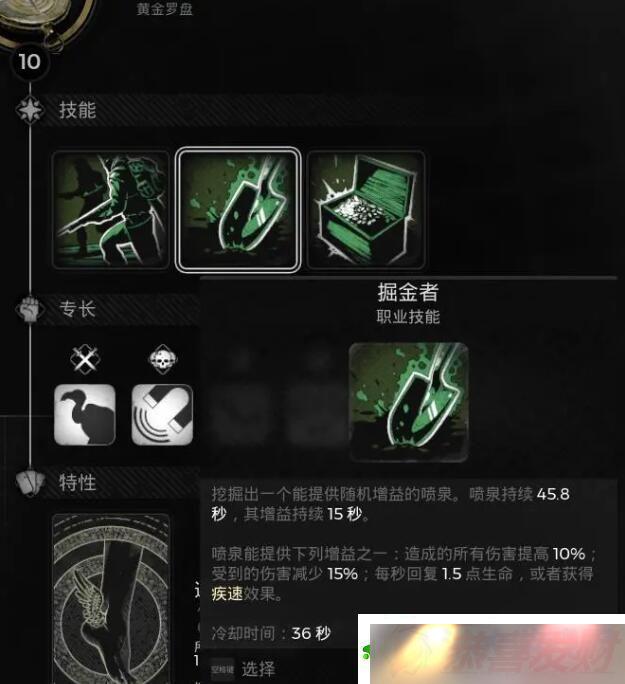Screen dimensions: 625x684
Task: Click the fist icon beside 专长
Action: pyautogui.click(x=30, y=309)
